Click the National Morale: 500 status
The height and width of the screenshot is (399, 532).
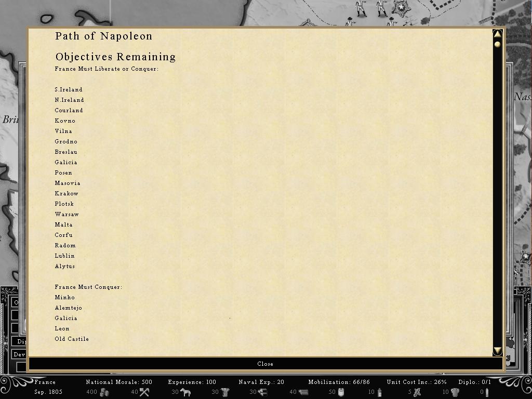pyautogui.click(x=119, y=382)
